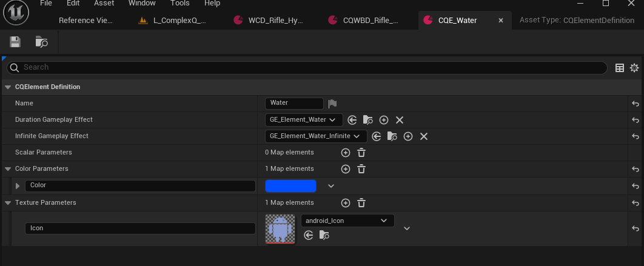Image resolution: width=644 pixels, height=266 pixels.
Task: Reset the Color map entry to default
Action: point(636,186)
